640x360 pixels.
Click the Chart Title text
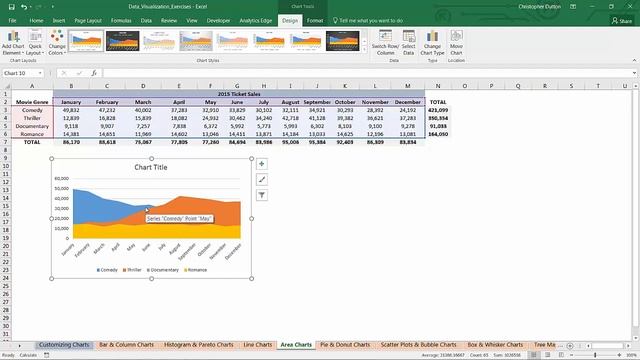tap(151, 167)
